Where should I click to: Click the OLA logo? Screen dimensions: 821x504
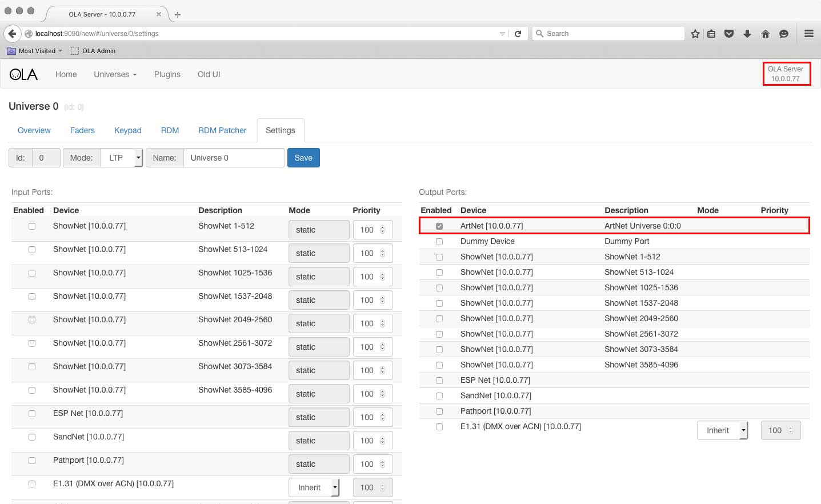(x=23, y=74)
